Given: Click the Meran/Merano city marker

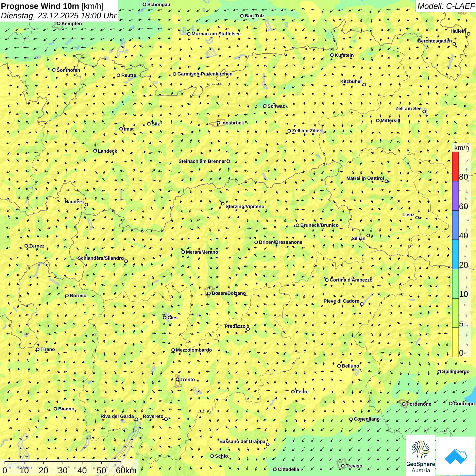Looking at the screenshot, I should (x=183, y=252).
